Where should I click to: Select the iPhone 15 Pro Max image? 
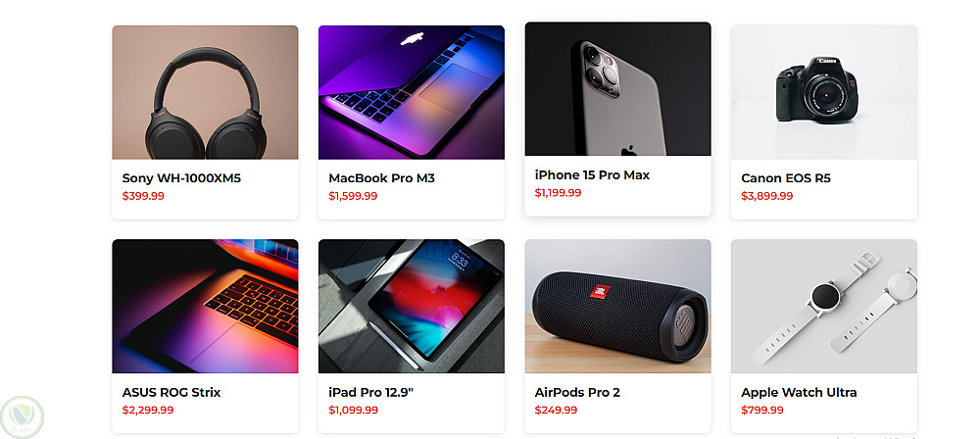(x=617, y=89)
